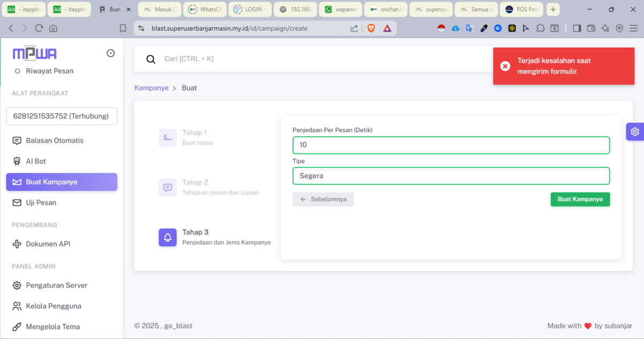Switch to the WhatsCR browser tab
This screenshot has height=339, width=644.
[204, 10]
